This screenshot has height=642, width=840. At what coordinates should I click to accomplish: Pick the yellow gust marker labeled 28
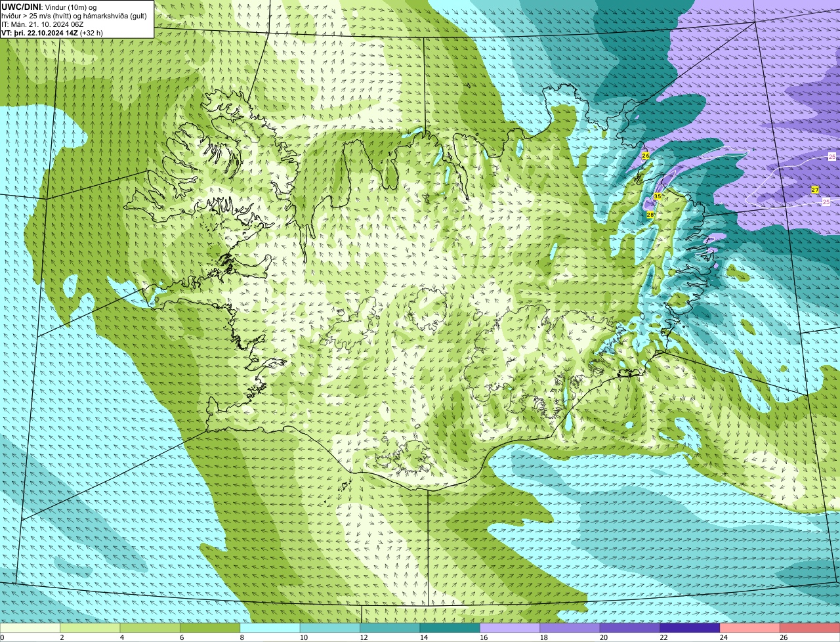tap(650, 215)
